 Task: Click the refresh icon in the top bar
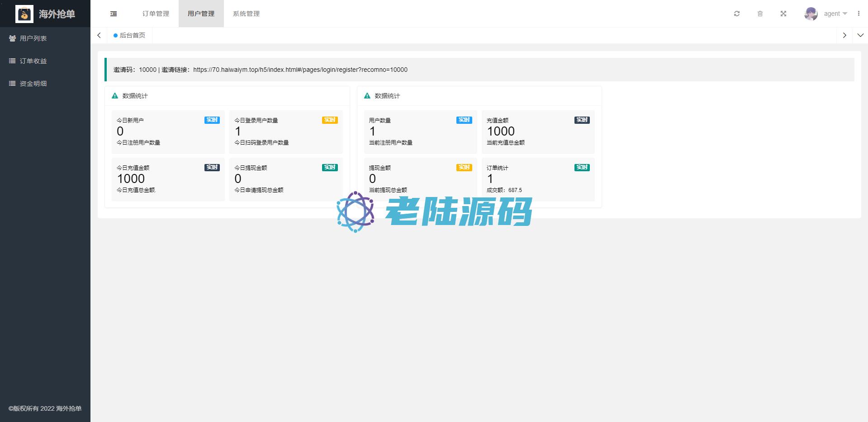click(737, 14)
